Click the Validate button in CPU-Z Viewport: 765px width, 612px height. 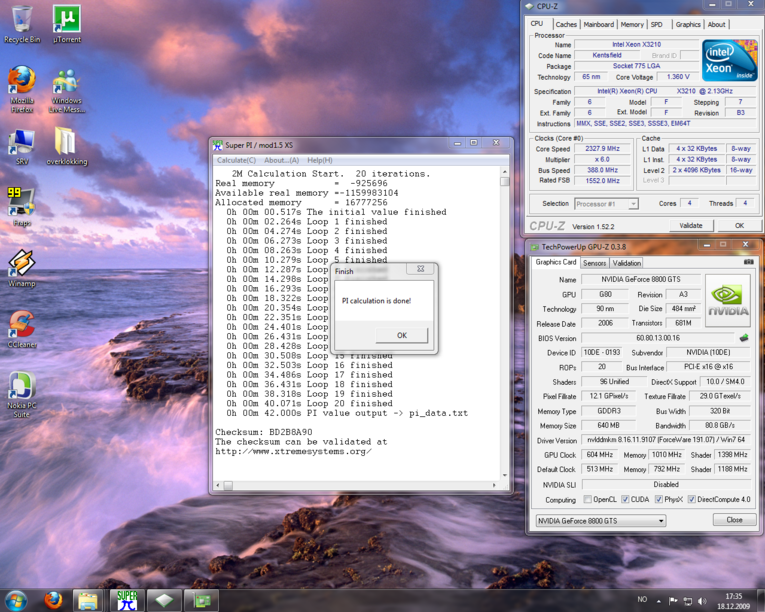click(x=691, y=225)
